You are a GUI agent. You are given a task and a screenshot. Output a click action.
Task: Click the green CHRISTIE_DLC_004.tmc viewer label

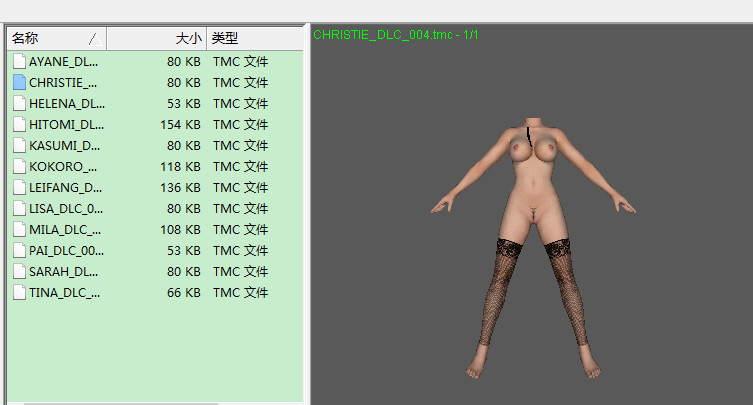coord(396,34)
